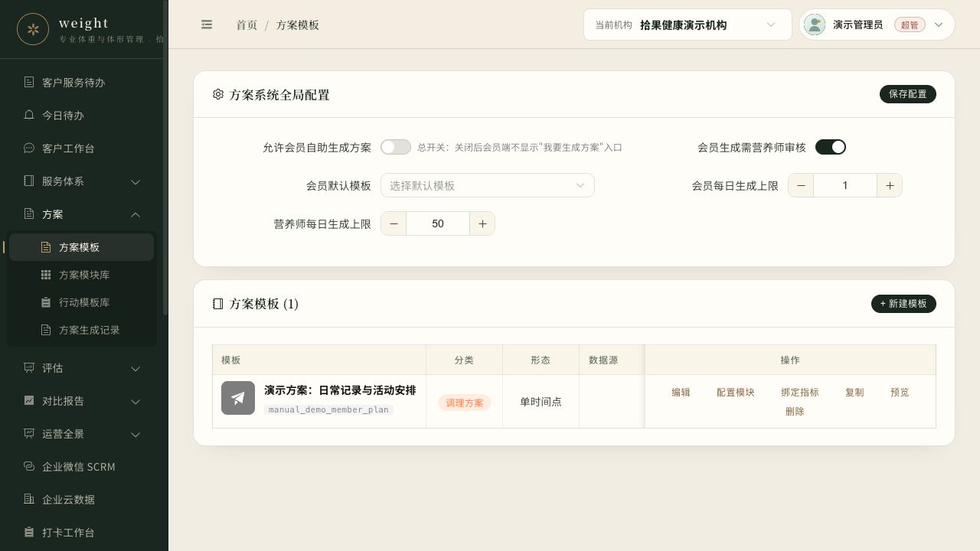Click the 新建模板 button
This screenshot has height=551, width=980.
pyautogui.click(x=903, y=304)
